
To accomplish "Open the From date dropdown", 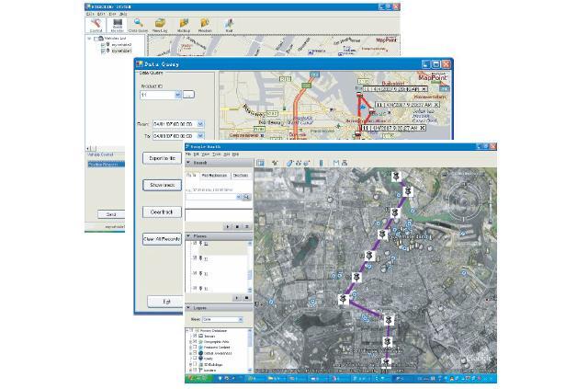I will pos(200,124).
